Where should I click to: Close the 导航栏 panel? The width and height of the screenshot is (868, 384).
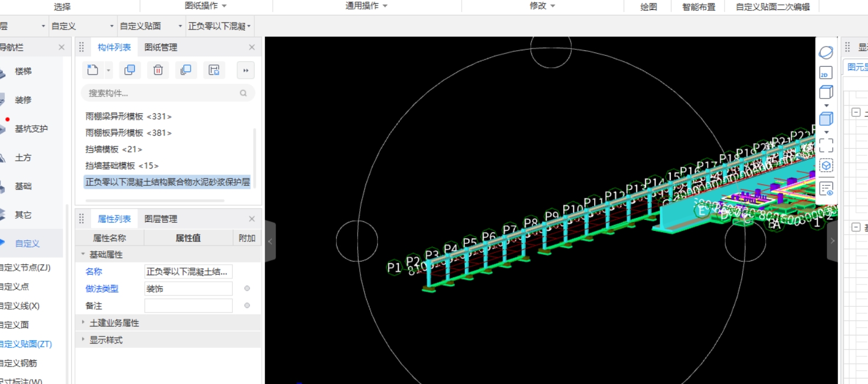tap(61, 48)
